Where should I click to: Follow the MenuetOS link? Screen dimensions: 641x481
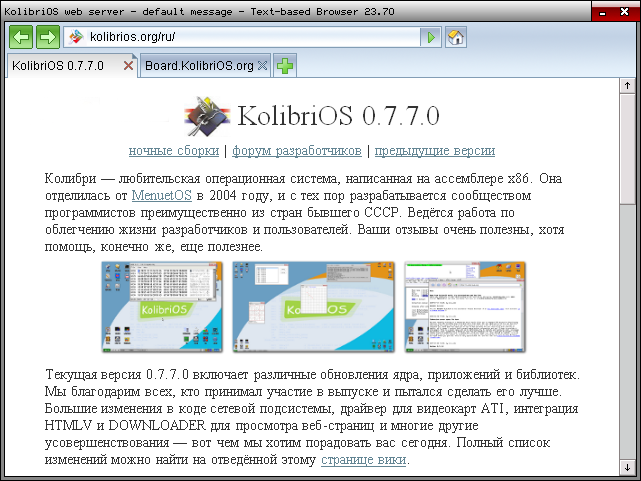(161, 195)
